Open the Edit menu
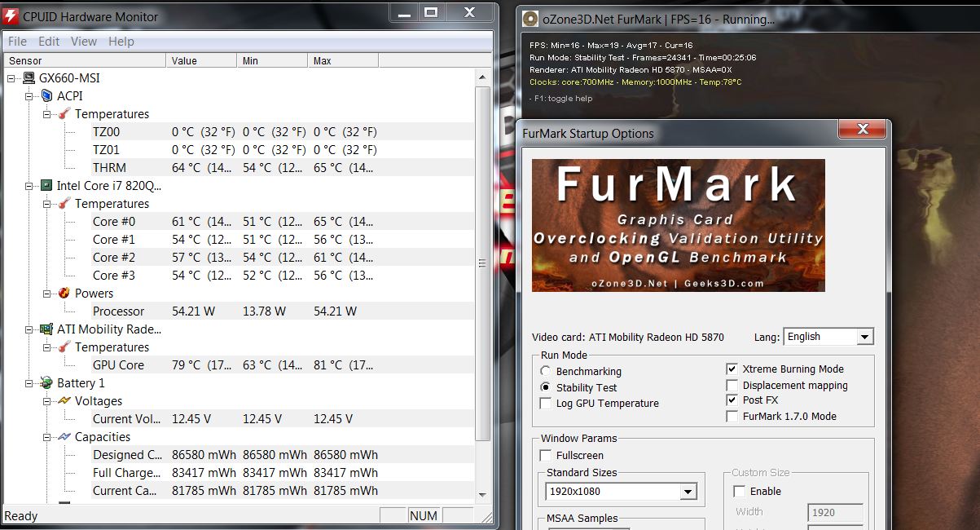 point(49,42)
